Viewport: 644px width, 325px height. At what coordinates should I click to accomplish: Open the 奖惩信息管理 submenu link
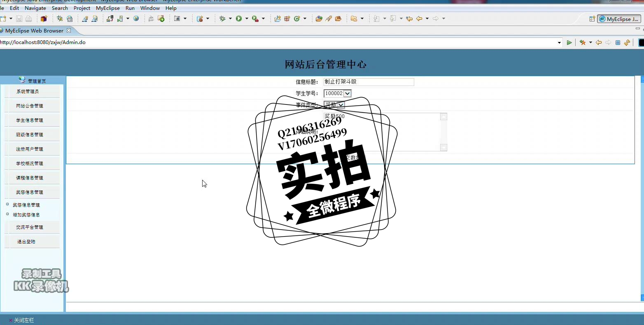coord(26,205)
